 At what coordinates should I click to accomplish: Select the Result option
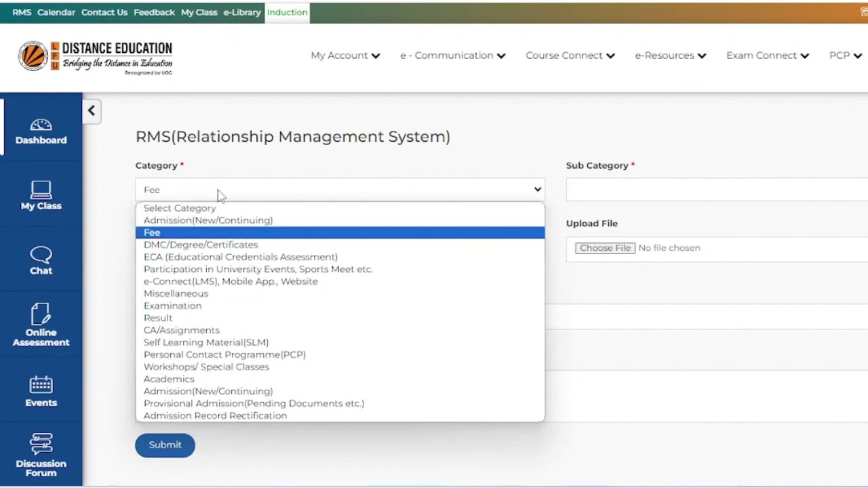point(340,318)
